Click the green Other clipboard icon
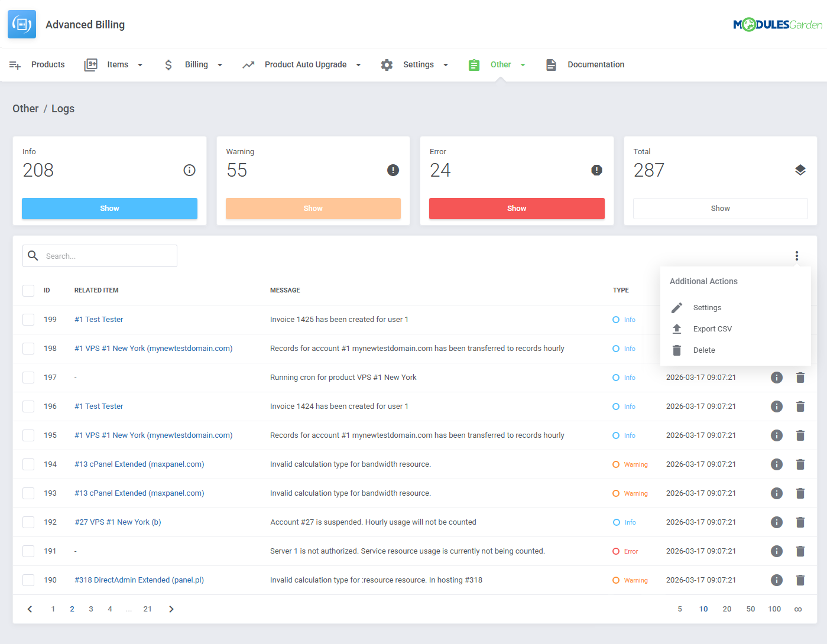Screen dimensions: 827x644 coord(474,65)
